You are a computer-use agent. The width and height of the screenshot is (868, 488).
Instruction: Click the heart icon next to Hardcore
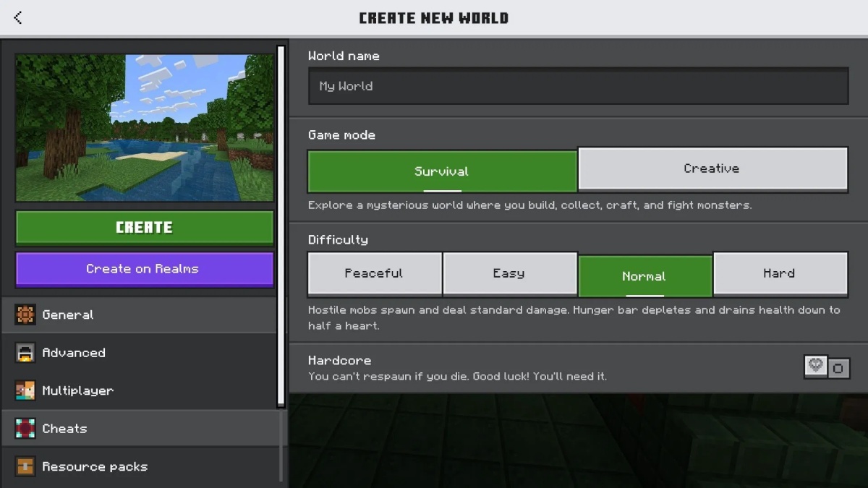click(816, 367)
